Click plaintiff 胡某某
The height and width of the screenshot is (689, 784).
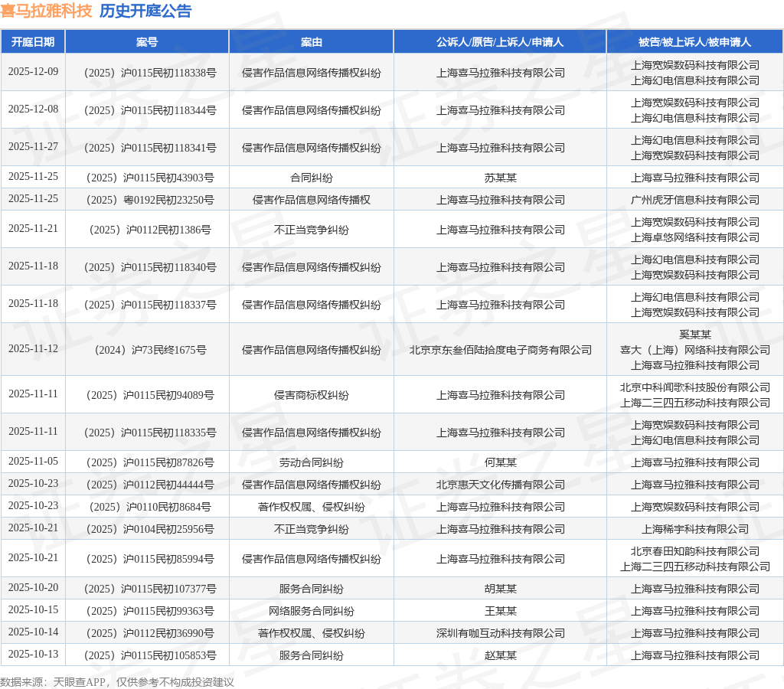[501, 589]
